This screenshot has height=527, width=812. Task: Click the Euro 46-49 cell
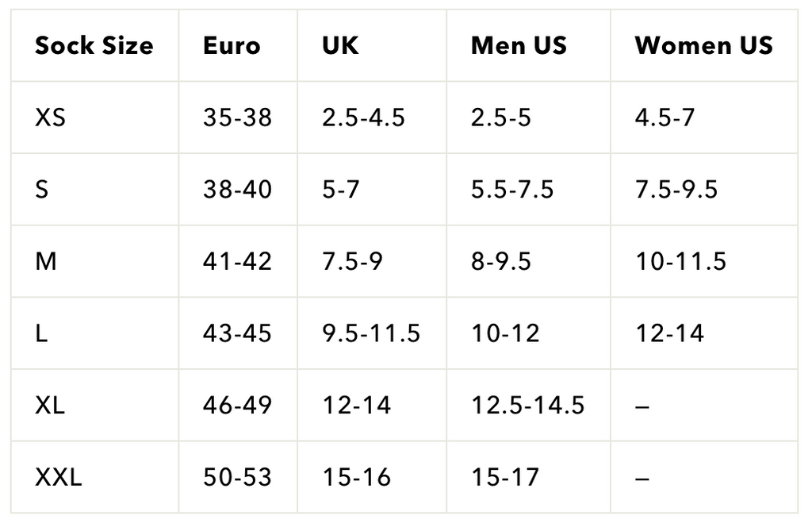coord(237,405)
